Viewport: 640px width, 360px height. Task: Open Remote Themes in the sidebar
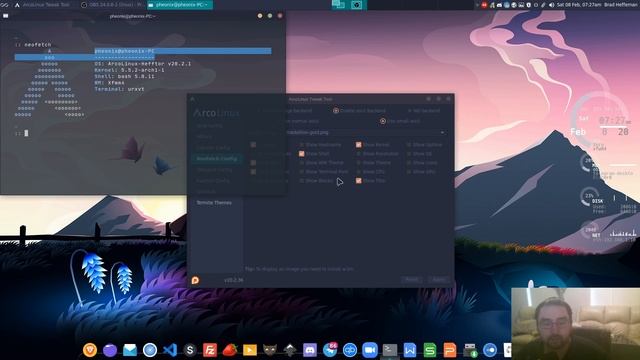214,202
